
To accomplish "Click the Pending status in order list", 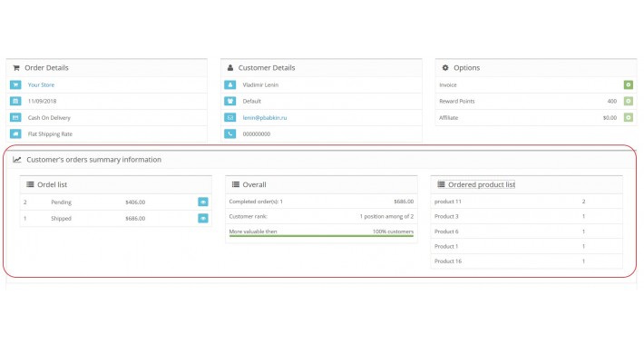I will [61, 202].
